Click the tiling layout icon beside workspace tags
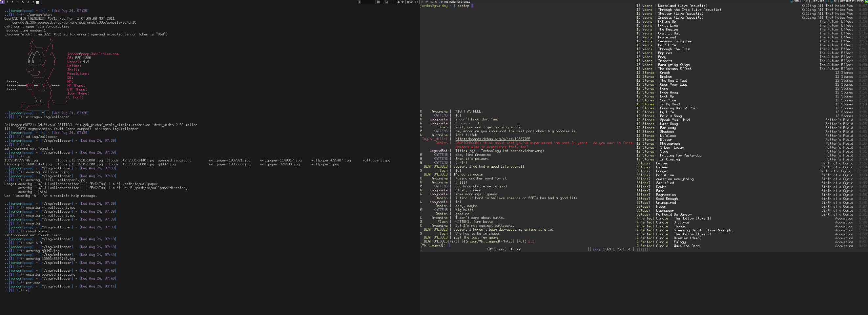Screen dimensions: 868x315 [37, 2]
